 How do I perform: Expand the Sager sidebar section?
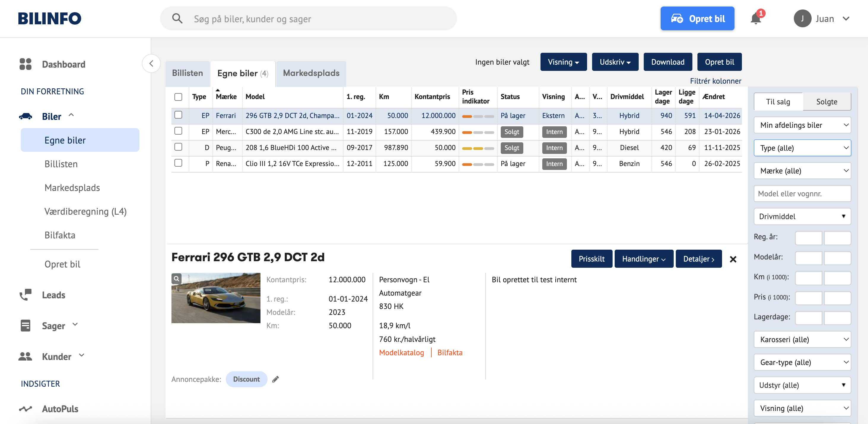[75, 324]
